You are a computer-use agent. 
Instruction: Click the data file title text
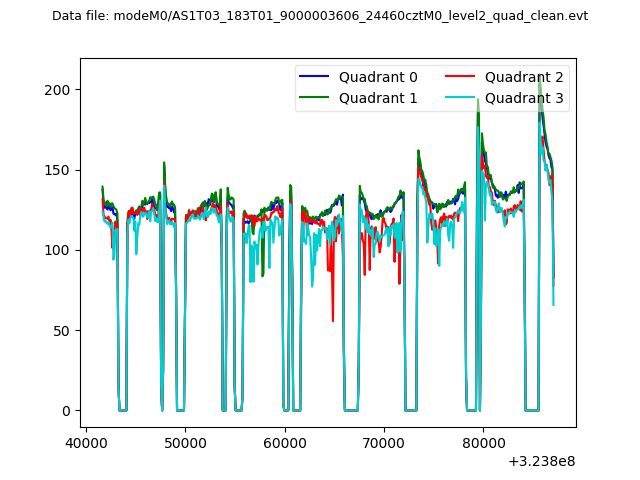point(320,16)
